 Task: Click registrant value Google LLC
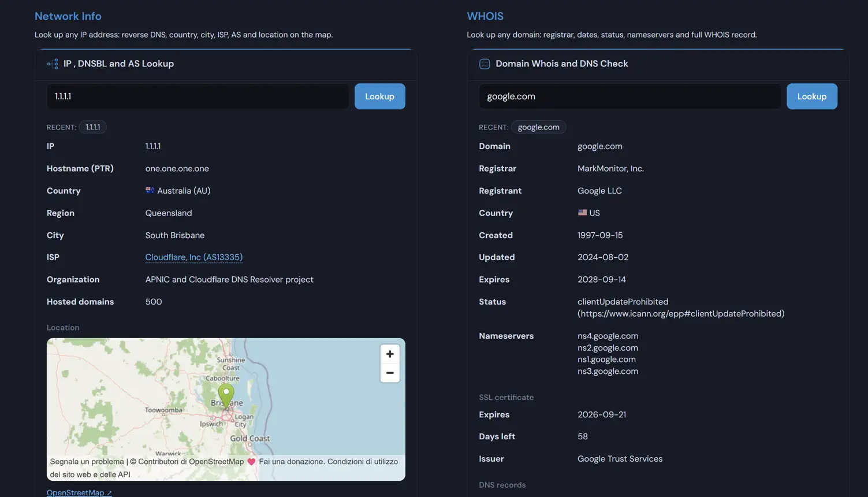click(x=599, y=191)
